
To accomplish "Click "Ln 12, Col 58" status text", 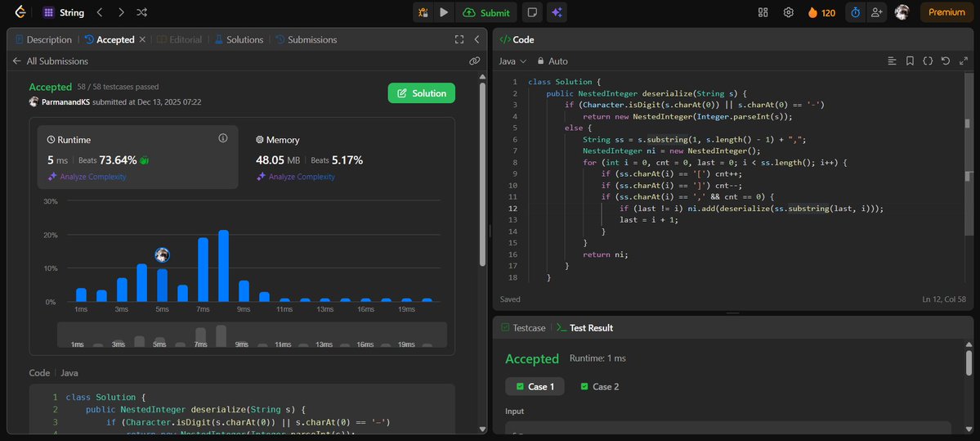I will pyautogui.click(x=944, y=299).
